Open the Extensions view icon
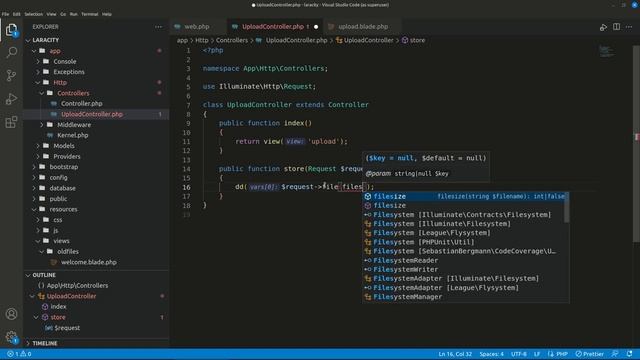Viewport: 640px width, 360px height. tap(11, 122)
